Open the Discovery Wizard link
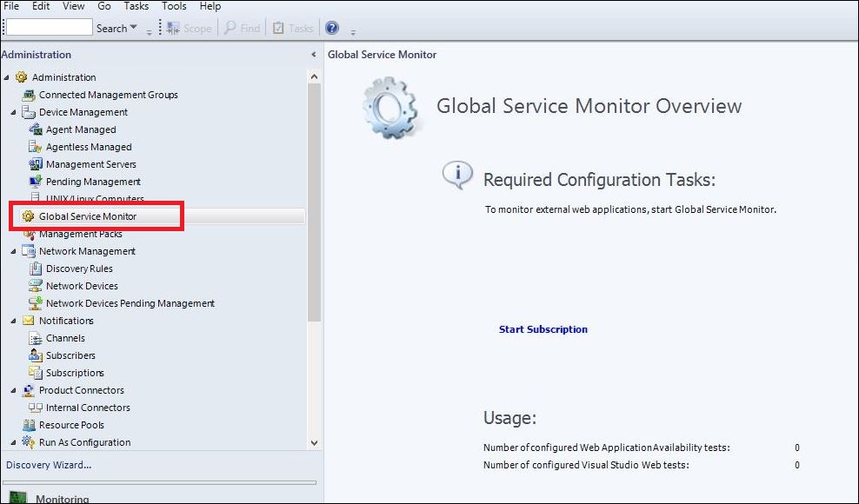Viewport: 859px width, 504px height. click(x=49, y=465)
